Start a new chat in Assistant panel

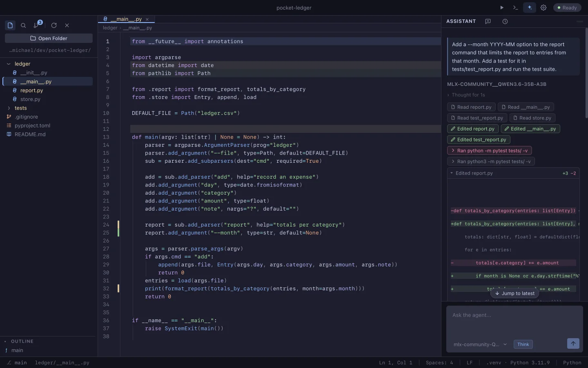pos(488,21)
